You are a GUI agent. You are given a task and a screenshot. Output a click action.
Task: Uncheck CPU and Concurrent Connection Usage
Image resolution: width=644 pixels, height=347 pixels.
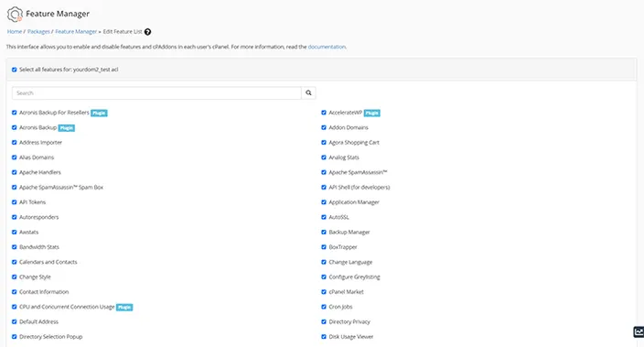tap(15, 307)
